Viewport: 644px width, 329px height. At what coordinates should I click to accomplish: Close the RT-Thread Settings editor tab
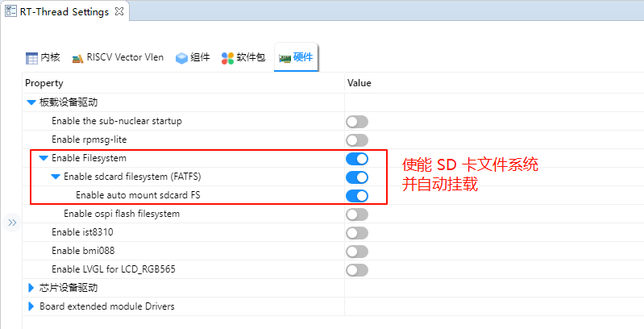(x=118, y=12)
